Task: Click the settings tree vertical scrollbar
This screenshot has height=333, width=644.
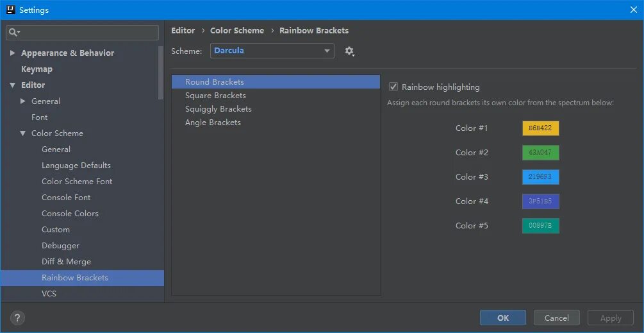Action: pyautogui.click(x=161, y=73)
